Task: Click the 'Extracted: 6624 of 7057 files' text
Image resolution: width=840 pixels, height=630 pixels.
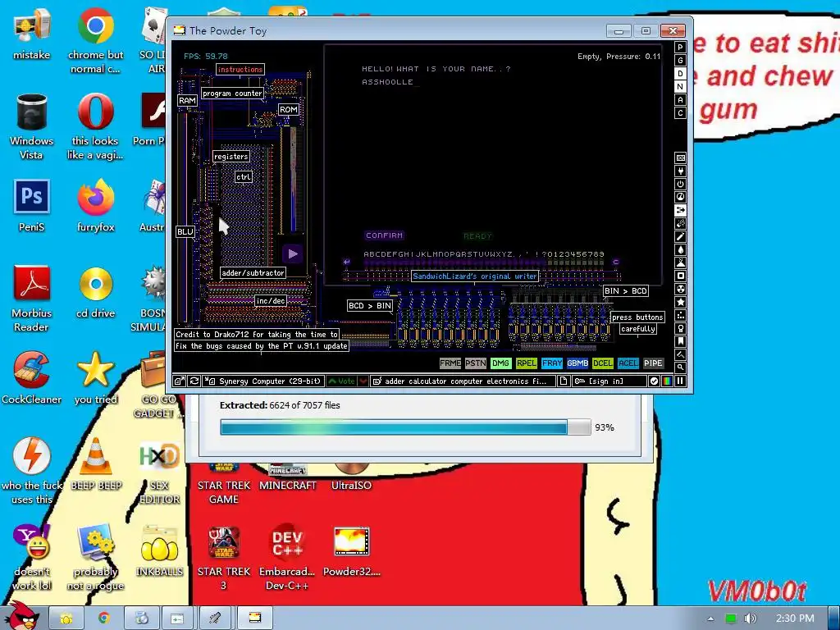Action: [x=280, y=405]
